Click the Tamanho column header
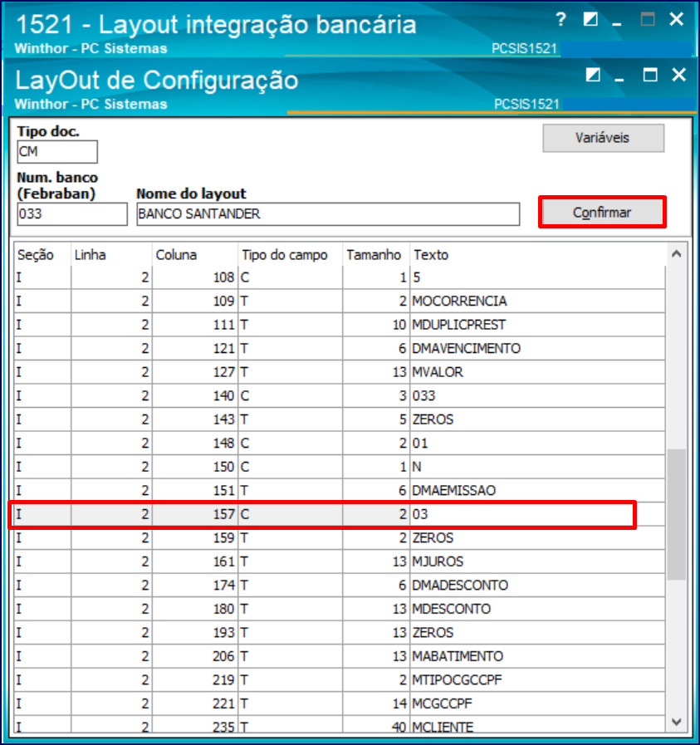The width and height of the screenshot is (700, 745). click(375, 255)
